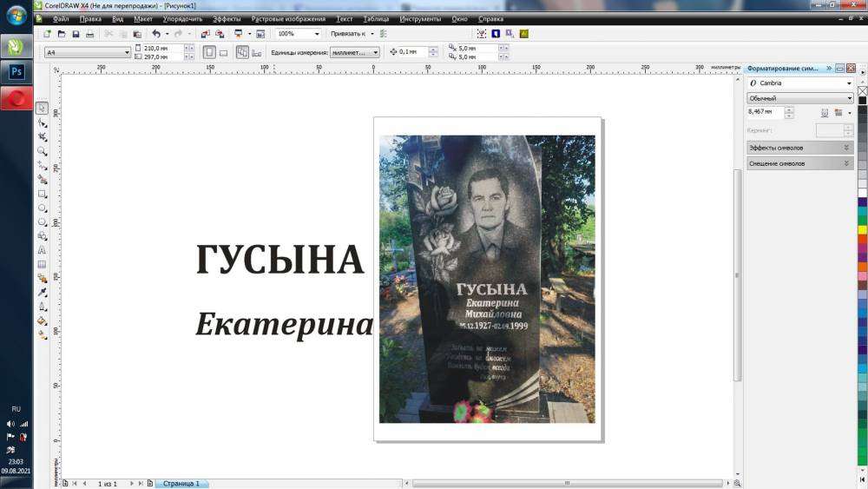The image size is (868, 489).
Task: Open the Cambria font dropdown
Action: click(849, 83)
